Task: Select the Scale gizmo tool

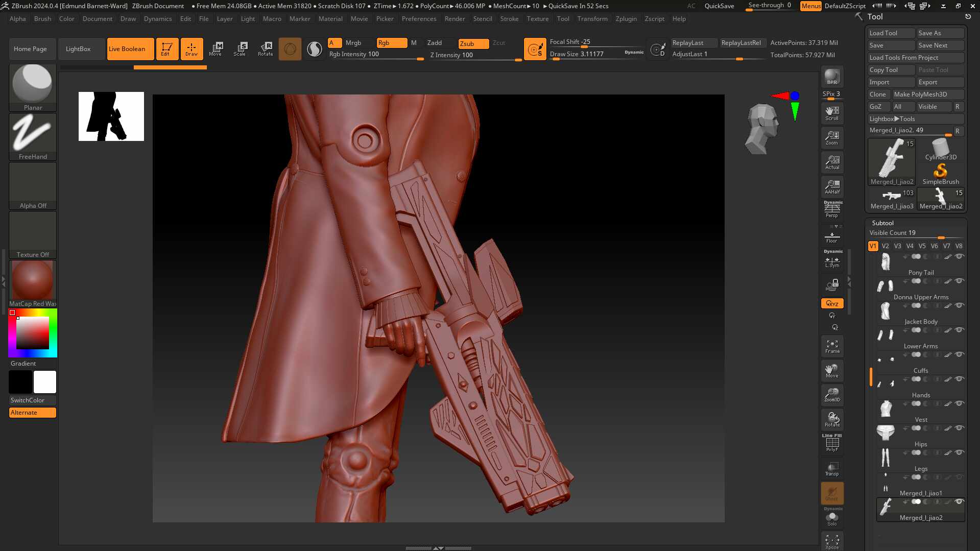Action: click(240, 49)
